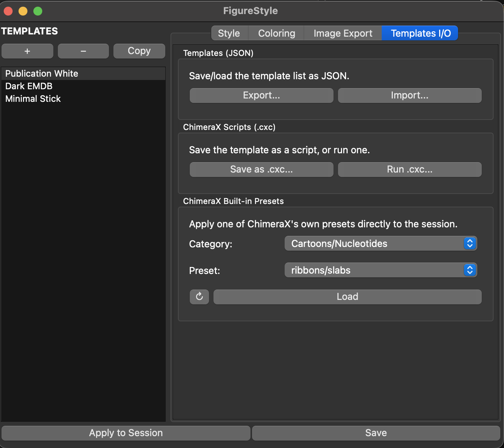Import templates from JSON file
The image size is (504, 448).
(x=410, y=96)
